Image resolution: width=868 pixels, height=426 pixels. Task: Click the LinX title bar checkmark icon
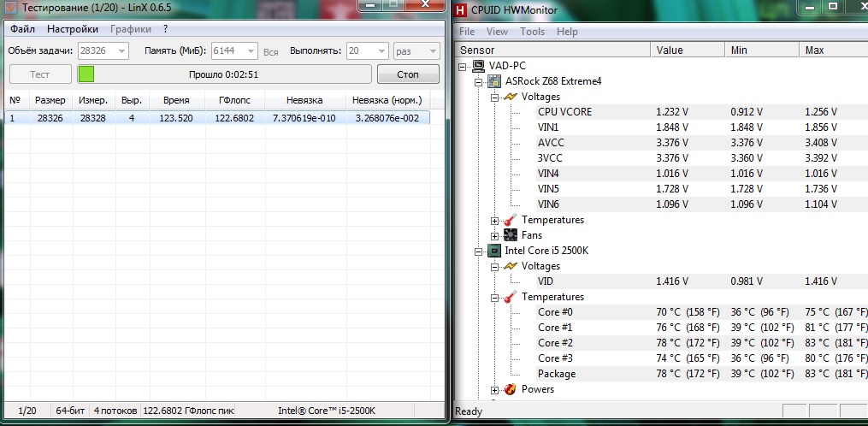9,9
